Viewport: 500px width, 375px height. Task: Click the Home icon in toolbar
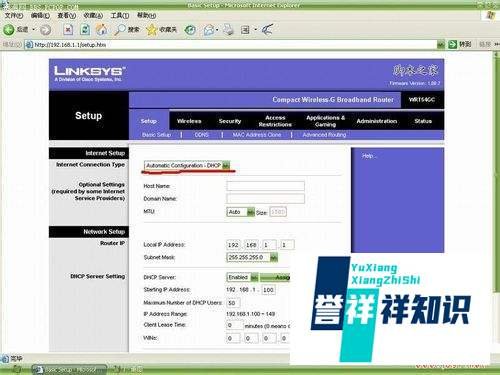pos(102,30)
